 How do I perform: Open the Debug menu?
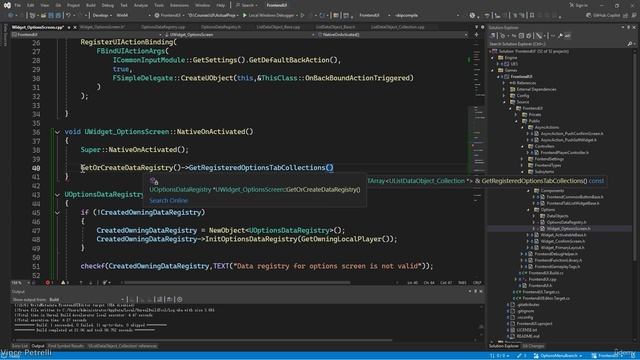tap(108, 5)
